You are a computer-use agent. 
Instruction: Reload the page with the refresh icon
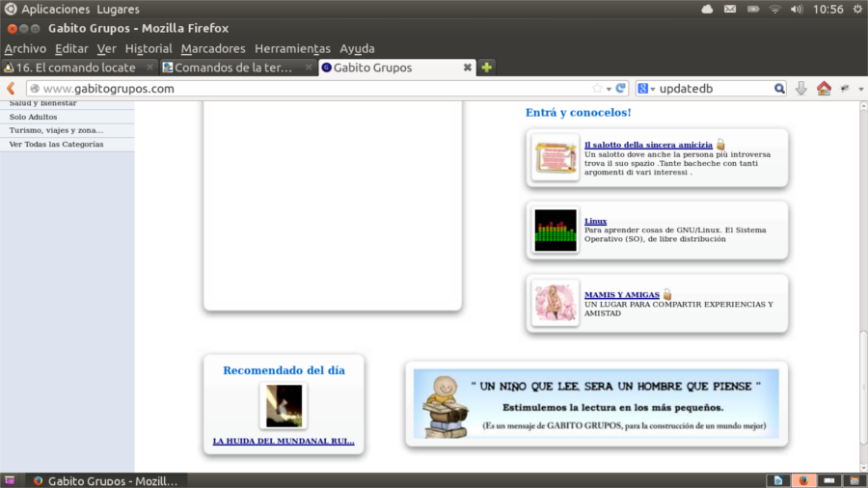621,88
